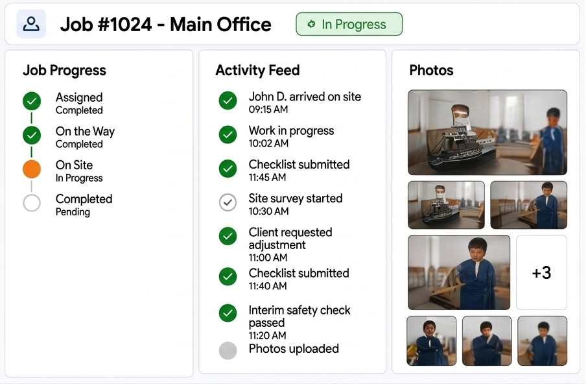Click check icon for 11:40 AM Checklist submitted

pyautogui.click(x=228, y=276)
